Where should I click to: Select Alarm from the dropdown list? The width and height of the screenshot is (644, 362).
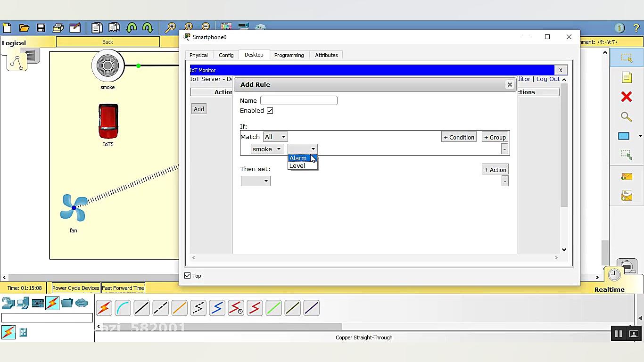[303, 158]
